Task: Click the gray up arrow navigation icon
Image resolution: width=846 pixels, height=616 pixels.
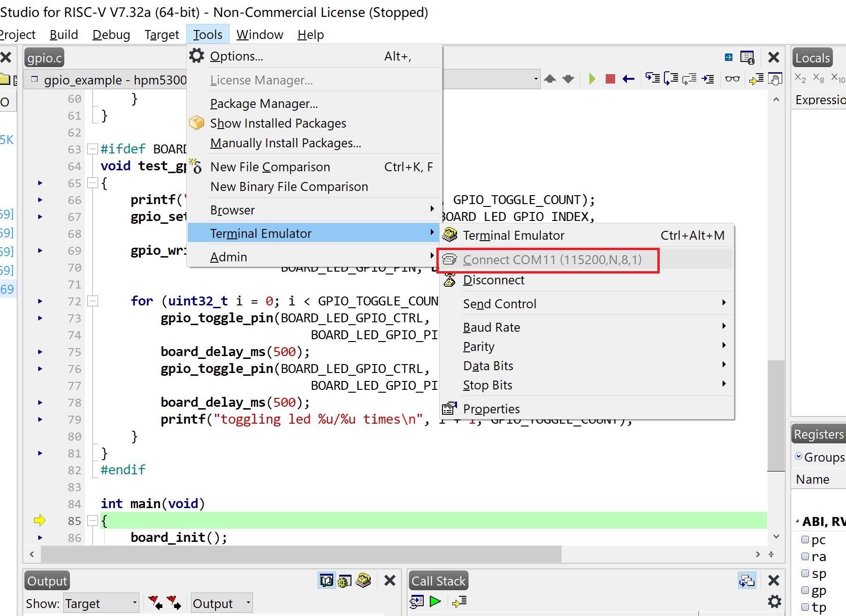Action: tap(550, 79)
